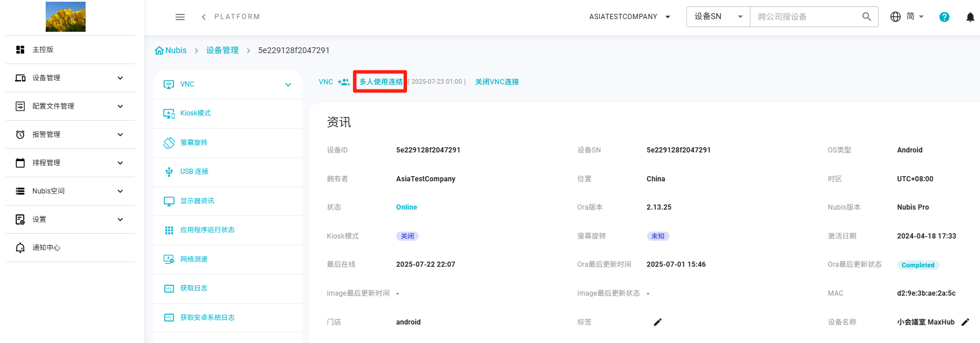Click the 多人使用连结 link
The height and width of the screenshot is (343, 980).
(380, 82)
